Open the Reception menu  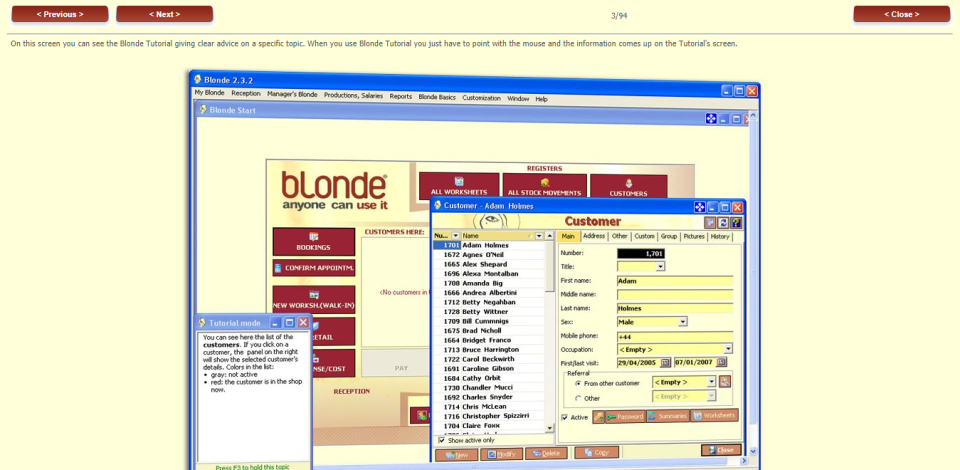tap(246, 94)
